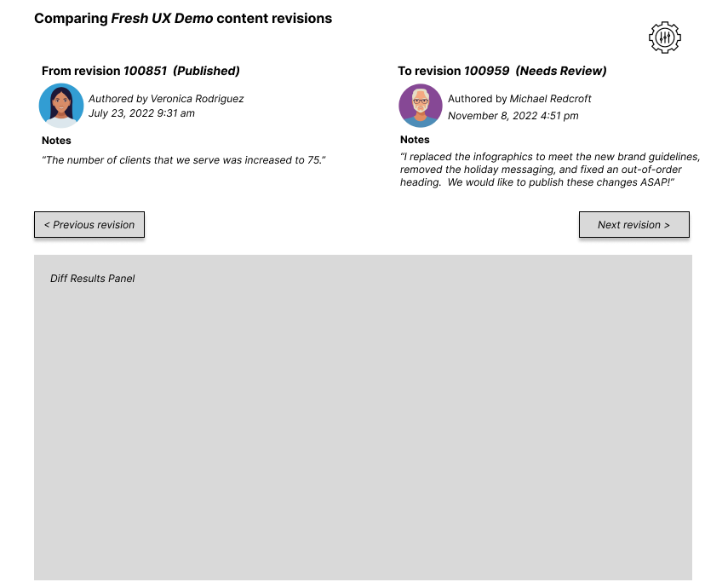The width and height of the screenshot is (728, 588).
Task: Click the Comparing Fresh UX Demo page title
Action: [x=183, y=18]
